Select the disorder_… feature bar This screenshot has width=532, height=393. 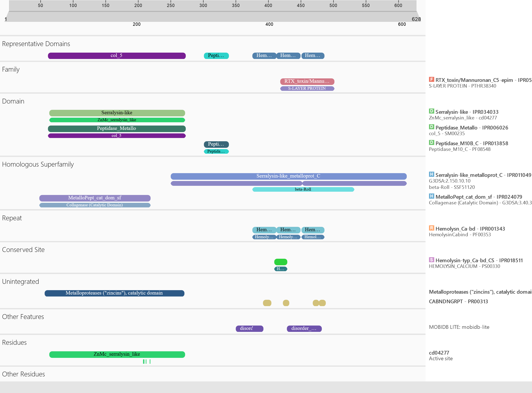[304, 329]
